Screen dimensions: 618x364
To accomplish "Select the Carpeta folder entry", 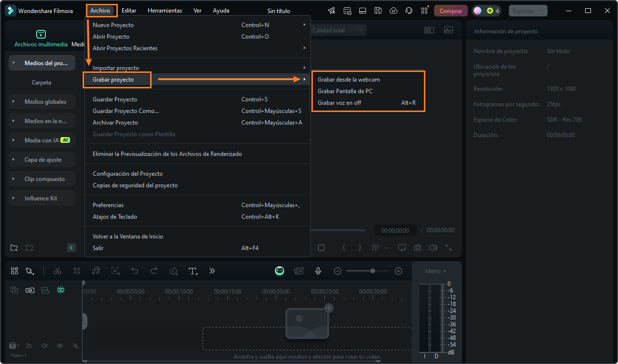I will (42, 83).
